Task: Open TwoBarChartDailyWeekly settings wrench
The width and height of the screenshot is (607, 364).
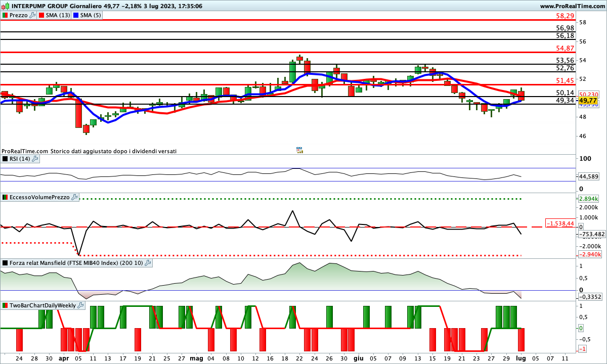Action: 81,305
